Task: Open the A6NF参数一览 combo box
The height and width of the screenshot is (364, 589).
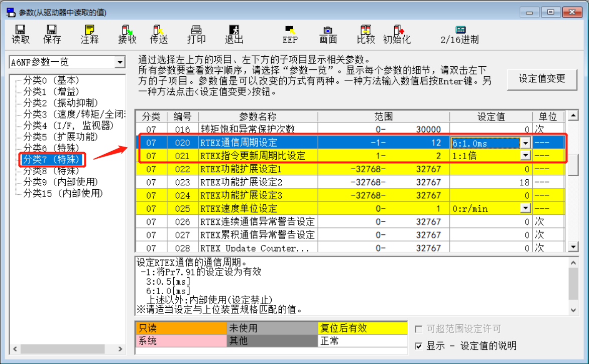Action: pyautogui.click(x=121, y=62)
